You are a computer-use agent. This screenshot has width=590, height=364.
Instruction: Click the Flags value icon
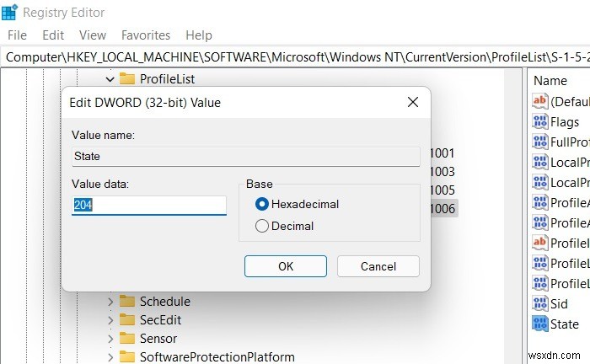pos(539,121)
